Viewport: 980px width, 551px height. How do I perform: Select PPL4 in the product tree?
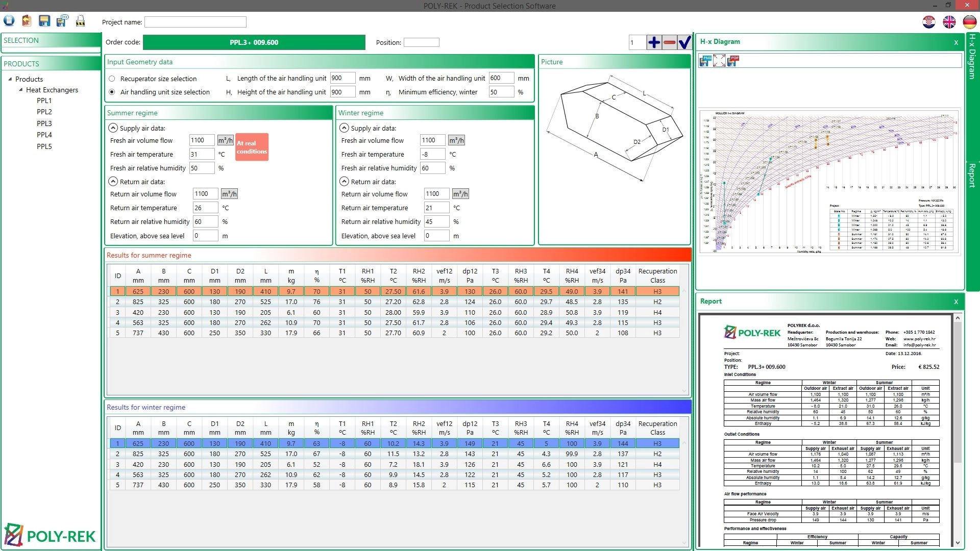click(x=44, y=135)
